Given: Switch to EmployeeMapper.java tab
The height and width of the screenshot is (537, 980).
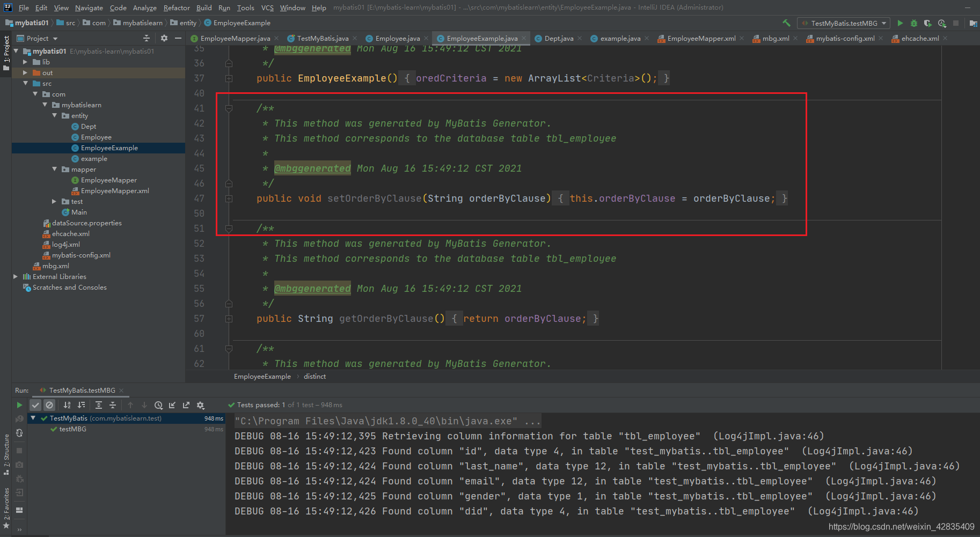Looking at the screenshot, I should [235, 38].
